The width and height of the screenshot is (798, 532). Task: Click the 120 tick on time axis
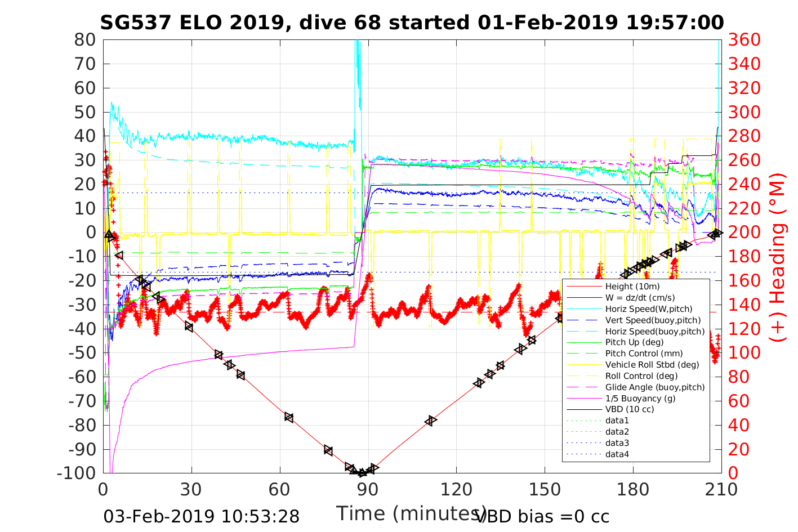(456, 489)
